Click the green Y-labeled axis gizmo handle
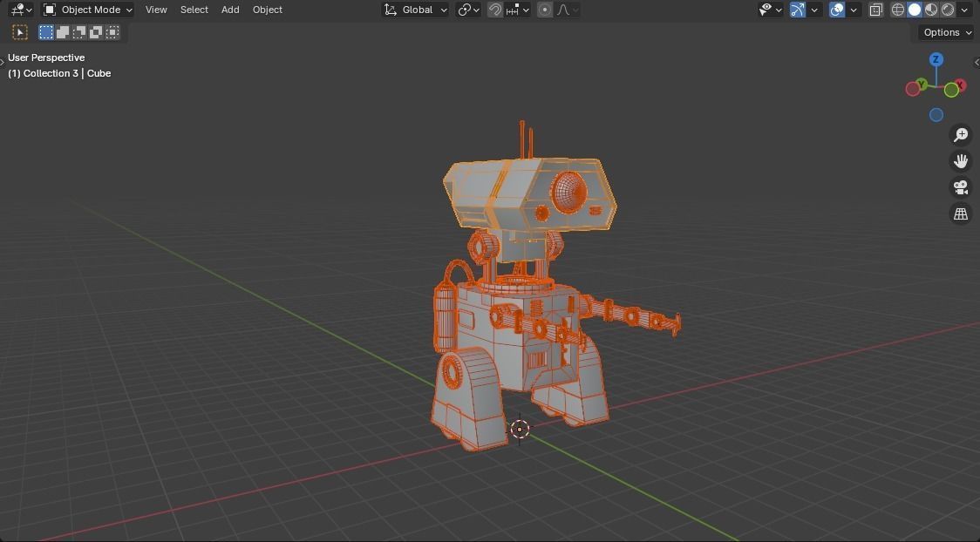The image size is (980, 542). pos(921,85)
